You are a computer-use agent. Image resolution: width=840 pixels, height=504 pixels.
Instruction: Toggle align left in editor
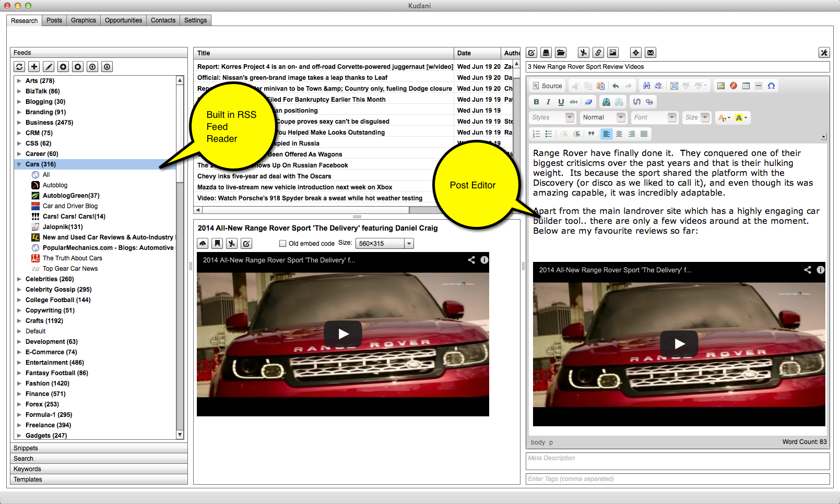coord(607,134)
